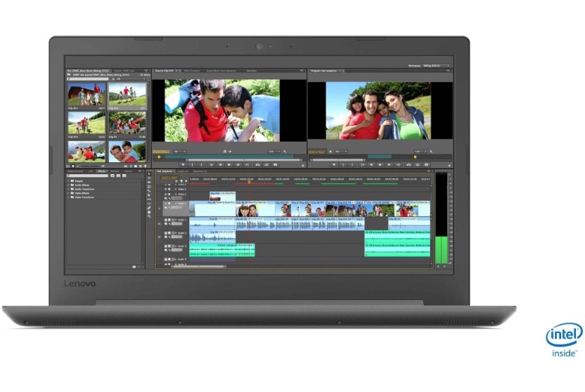Click the Project panel thumbnail zoom slider
Image resolution: width=585 pixels, height=392 pixels.
click(x=90, y=166)
